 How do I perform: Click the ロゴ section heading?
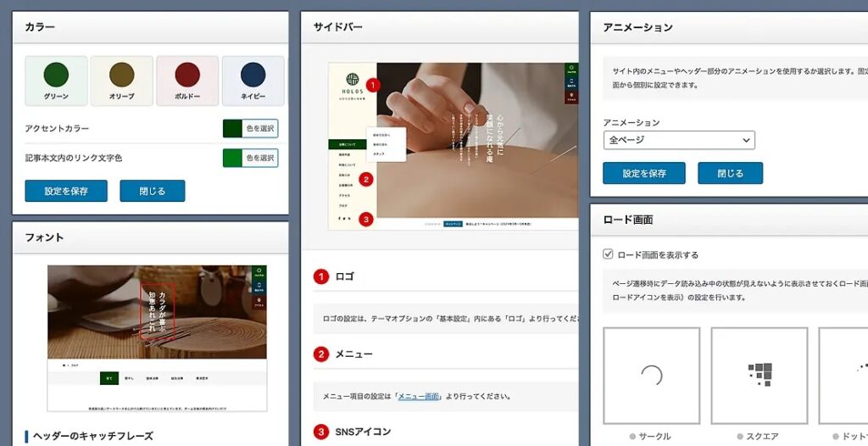pyautogui.click(x=344, y=276)
